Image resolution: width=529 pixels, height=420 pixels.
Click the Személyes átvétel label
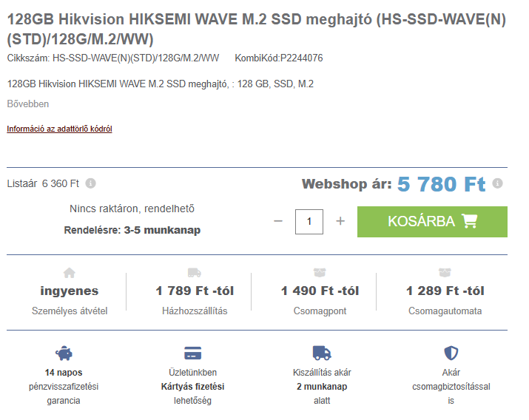tap(70, 311)
